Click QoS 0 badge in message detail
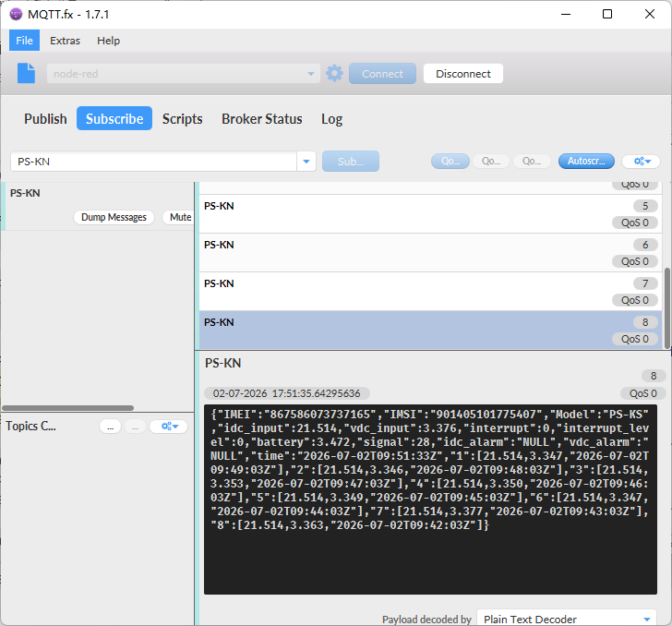 point(642,393)
